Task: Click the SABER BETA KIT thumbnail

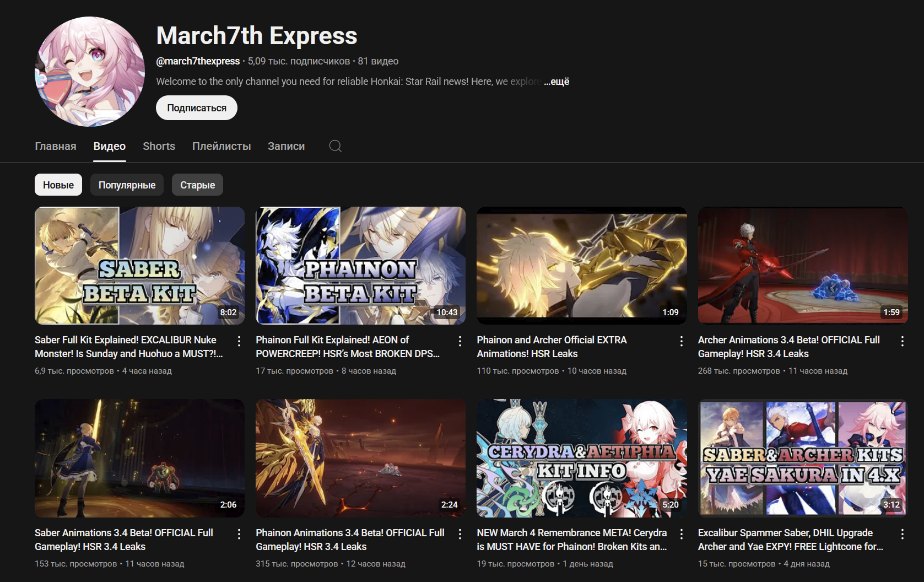Action: coord(139,266)
